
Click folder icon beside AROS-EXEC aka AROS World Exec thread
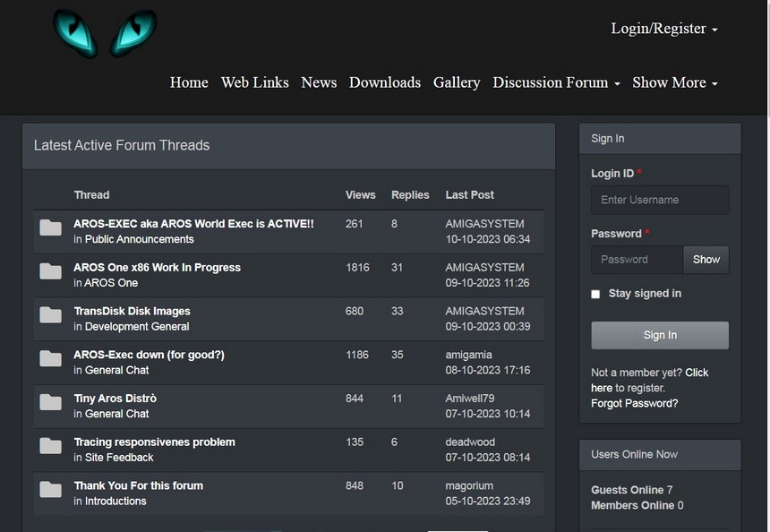[51, 228]
